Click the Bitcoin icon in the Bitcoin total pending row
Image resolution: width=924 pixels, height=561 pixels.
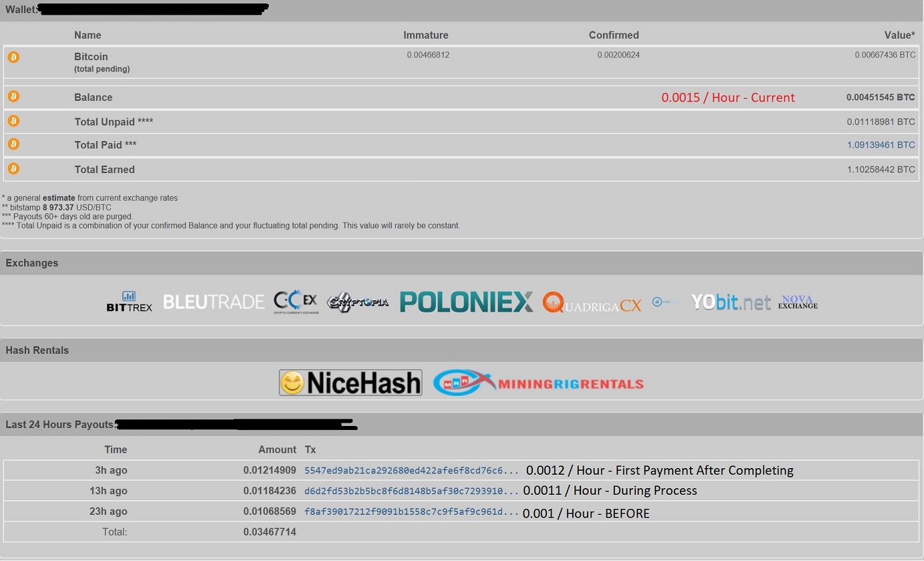click(13, 57)
